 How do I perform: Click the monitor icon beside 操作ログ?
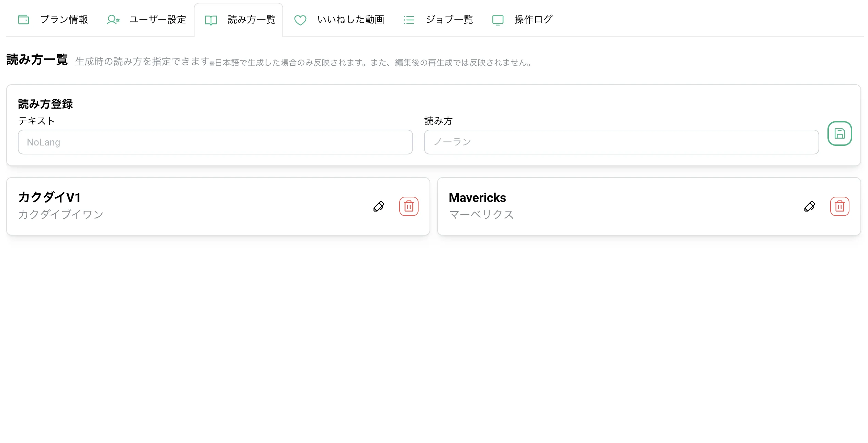(498, 20)
